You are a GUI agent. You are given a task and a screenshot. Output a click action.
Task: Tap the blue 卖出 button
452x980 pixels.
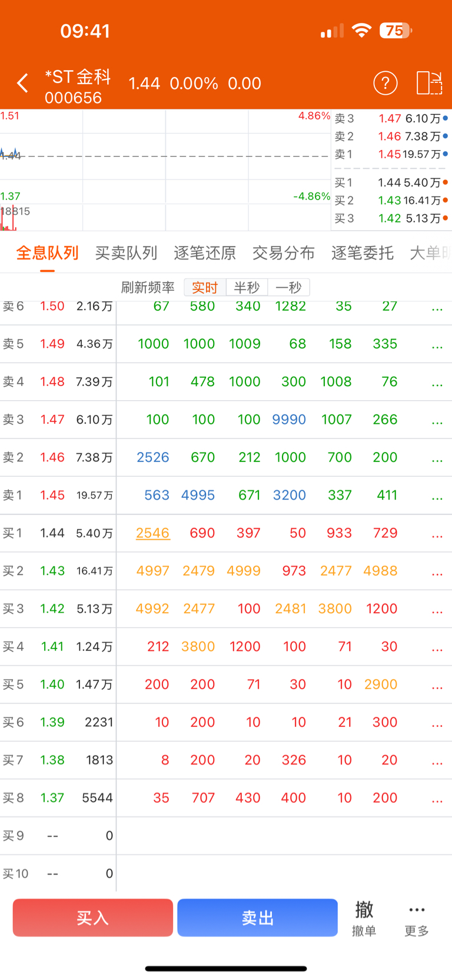point(258,918)
